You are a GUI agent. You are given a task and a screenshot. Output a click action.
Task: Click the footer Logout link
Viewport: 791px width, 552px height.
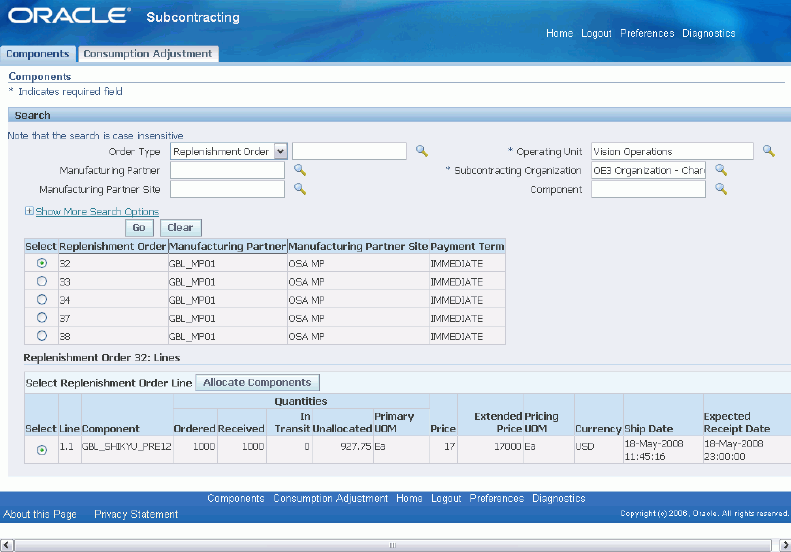(x=446, y=498)
